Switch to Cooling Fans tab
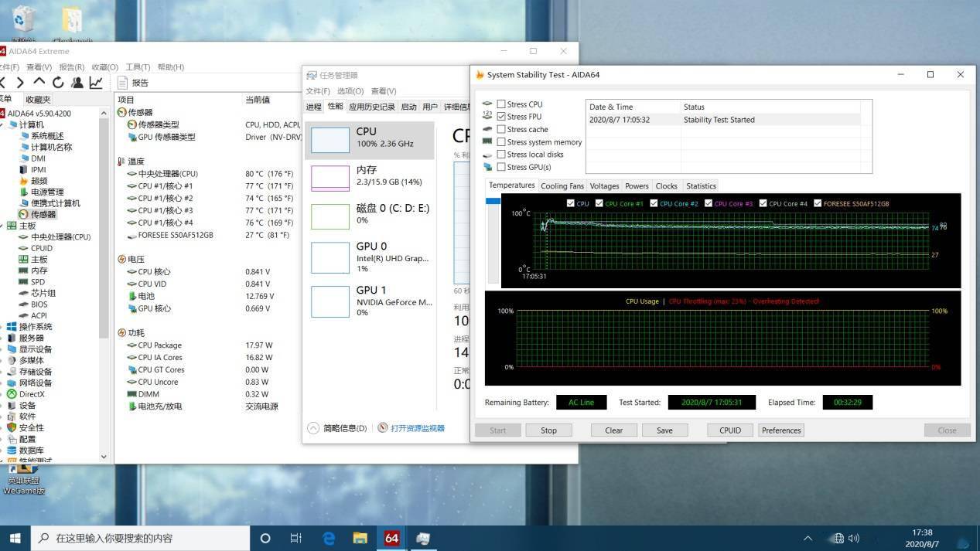Screen dimensions: 980x551 point(562,186)
